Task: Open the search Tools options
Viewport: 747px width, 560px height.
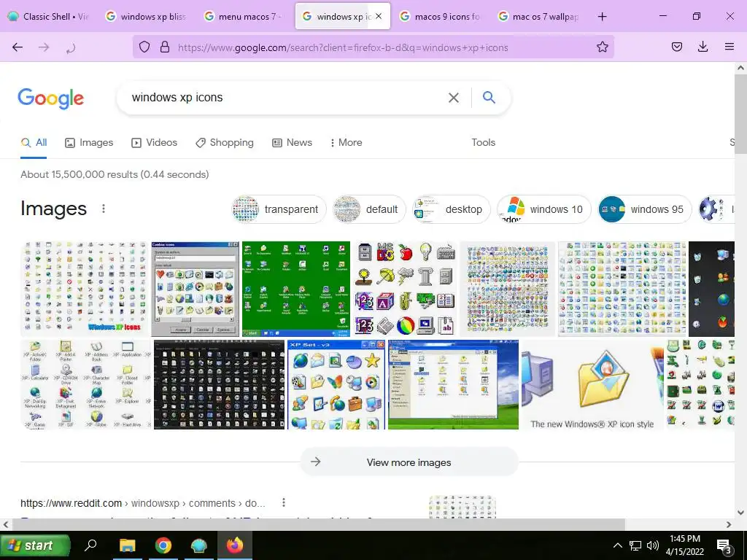Action: (483, 142)
